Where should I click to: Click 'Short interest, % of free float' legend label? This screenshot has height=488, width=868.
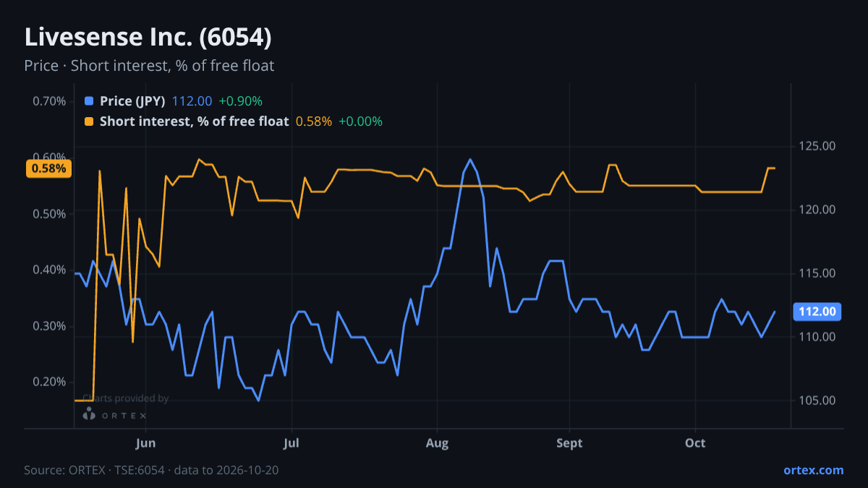tap(195, 121)
